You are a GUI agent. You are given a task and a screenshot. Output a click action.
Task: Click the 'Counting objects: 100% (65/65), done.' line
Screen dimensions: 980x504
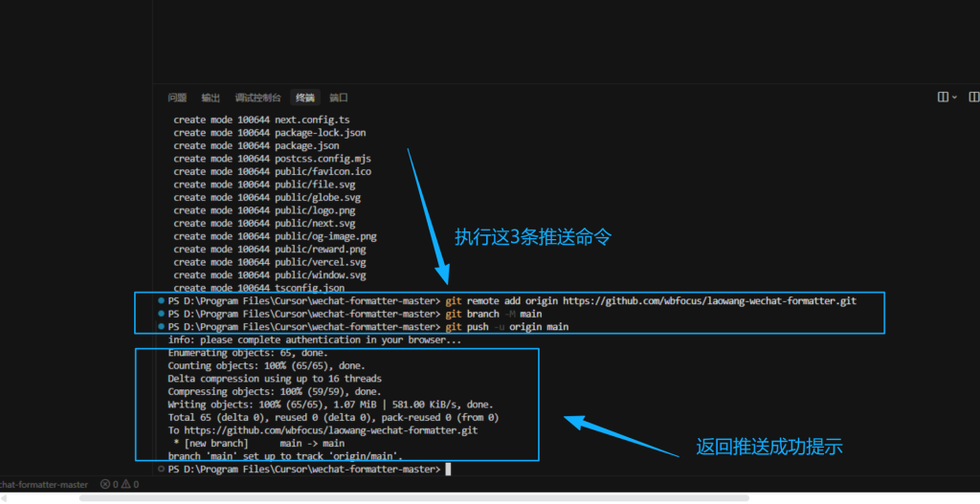[266, 366]
